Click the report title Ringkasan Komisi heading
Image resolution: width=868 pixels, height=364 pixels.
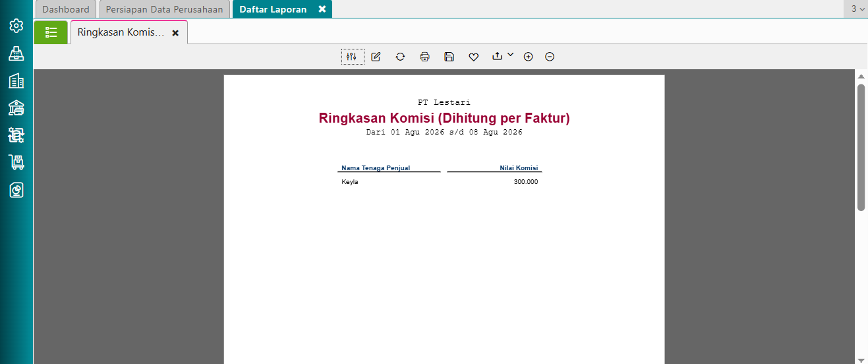tap(444, 118)
